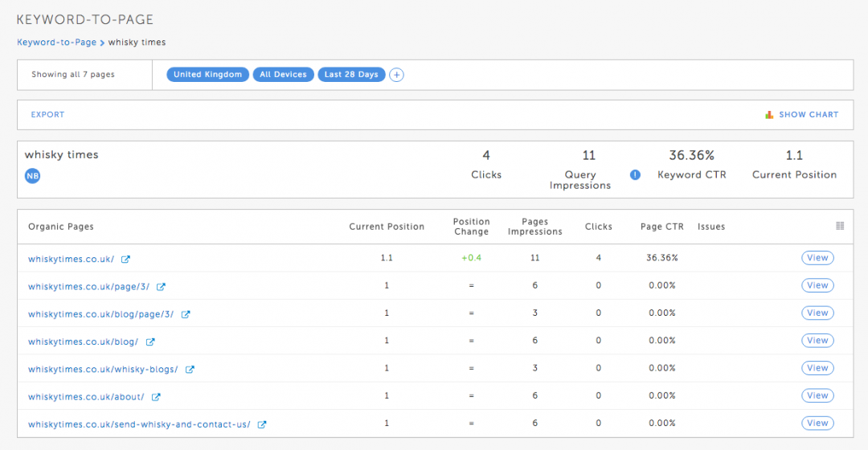Sort by Clicks column header
868x450 pixels.
tap(599, 227)
